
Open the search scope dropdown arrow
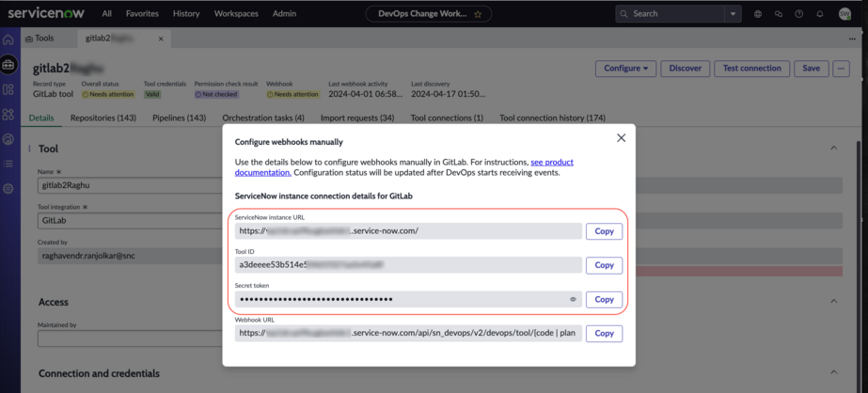click(x=733, y=14)
